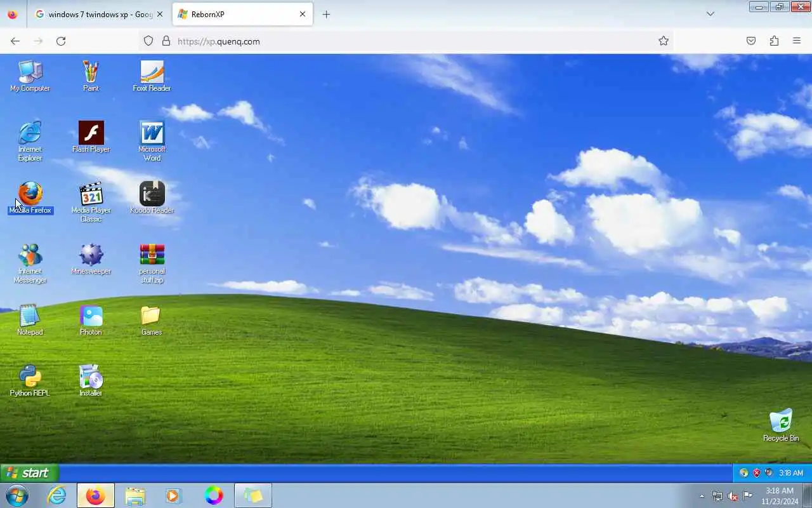The width and height of the screenshot is (812, 508).
Task: Open Internet Explorer in Windows 7 taskbar
Action: click(x=57, y=495)
